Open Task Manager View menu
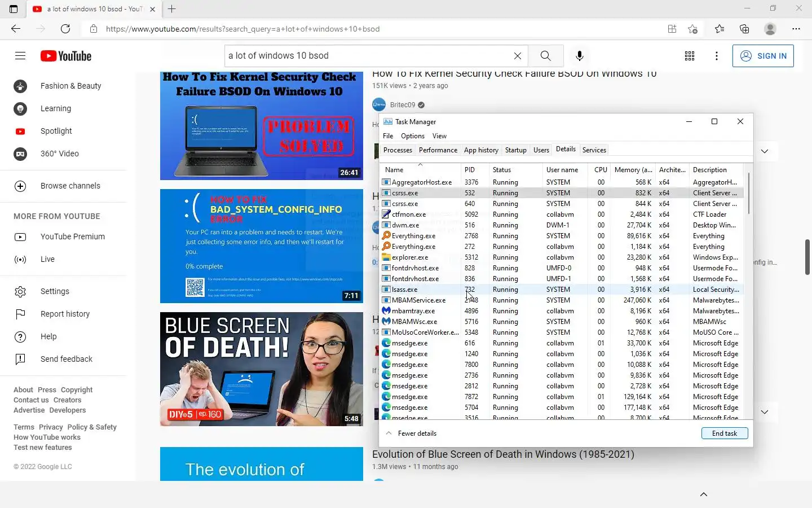 [x=439, y=136]
